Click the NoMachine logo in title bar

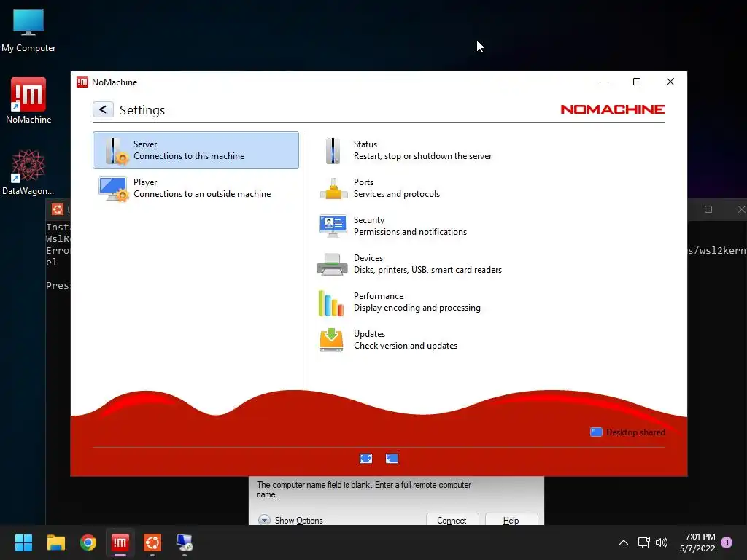(82, 82)
